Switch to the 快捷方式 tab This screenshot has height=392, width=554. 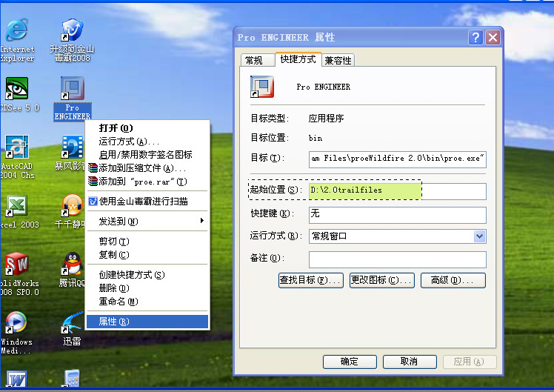(298, 59)
